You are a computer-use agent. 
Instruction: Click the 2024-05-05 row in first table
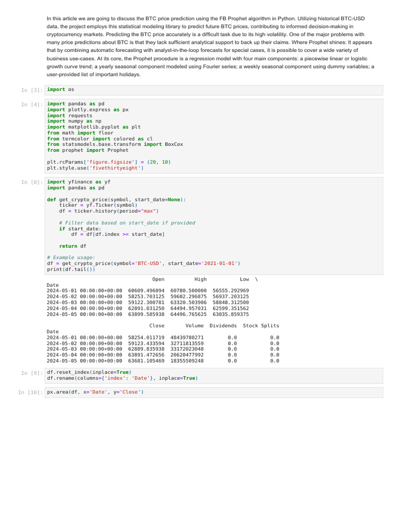[x=148, y=314]
